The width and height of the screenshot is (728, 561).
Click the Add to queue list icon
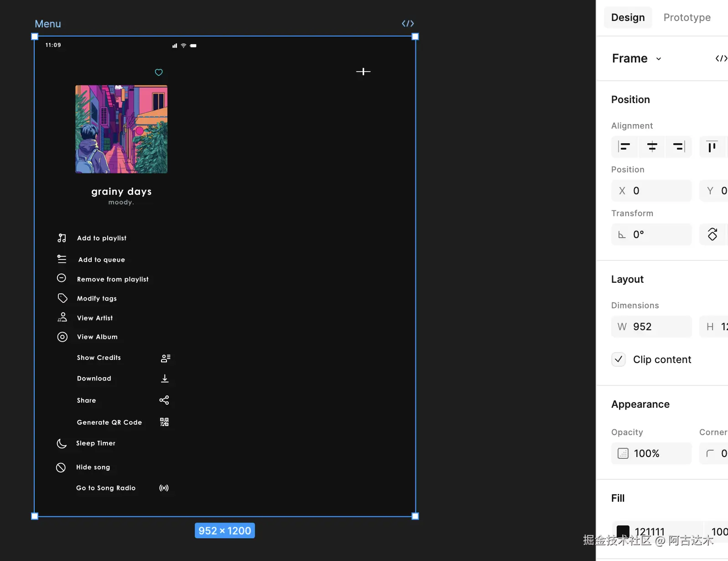point(62,259)
